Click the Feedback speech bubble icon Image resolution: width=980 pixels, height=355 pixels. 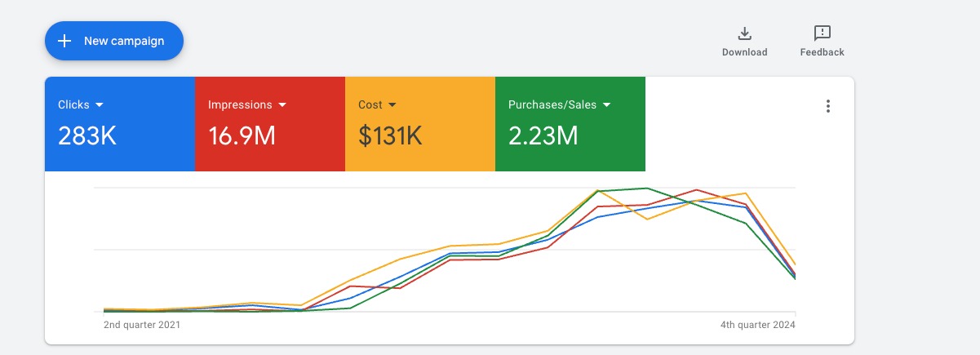click(x=822, y=33)
